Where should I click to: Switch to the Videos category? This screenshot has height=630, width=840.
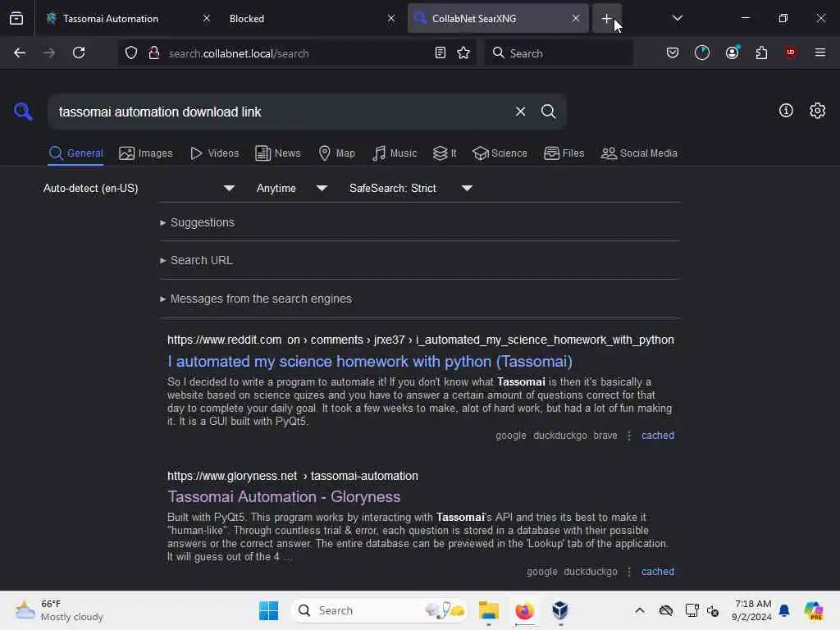pyautogui.click(x=214, y=153)
